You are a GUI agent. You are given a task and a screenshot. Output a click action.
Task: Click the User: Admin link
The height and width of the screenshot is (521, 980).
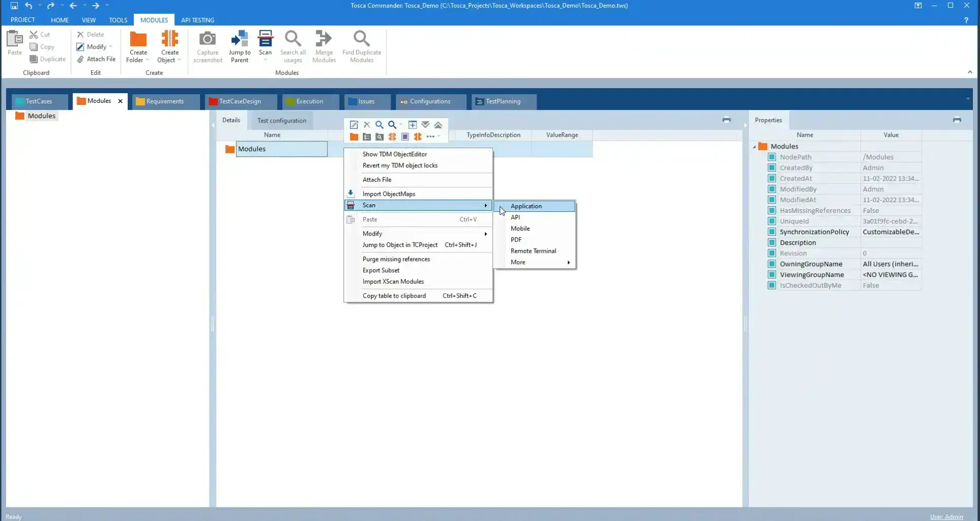click(946, 517)
